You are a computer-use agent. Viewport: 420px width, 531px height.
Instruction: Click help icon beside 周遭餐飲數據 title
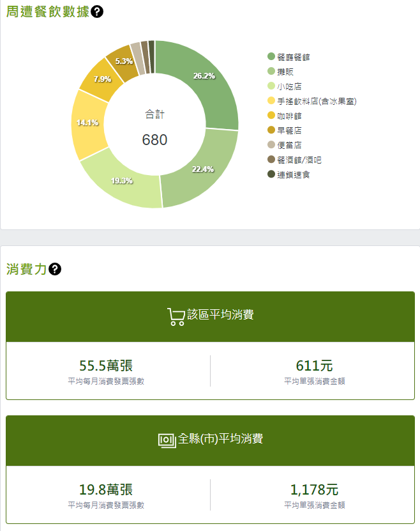pyautogui.click(x=97, y=12)
